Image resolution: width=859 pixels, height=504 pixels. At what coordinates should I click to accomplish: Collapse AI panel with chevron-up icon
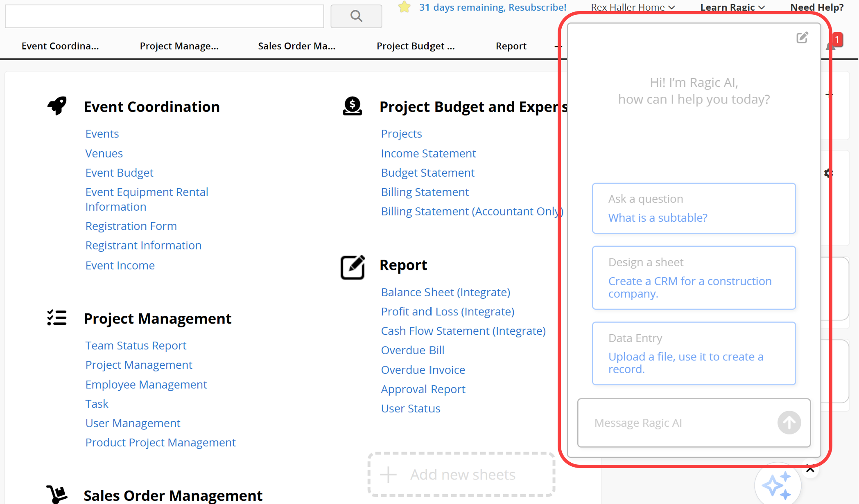(x=810, y=470)
